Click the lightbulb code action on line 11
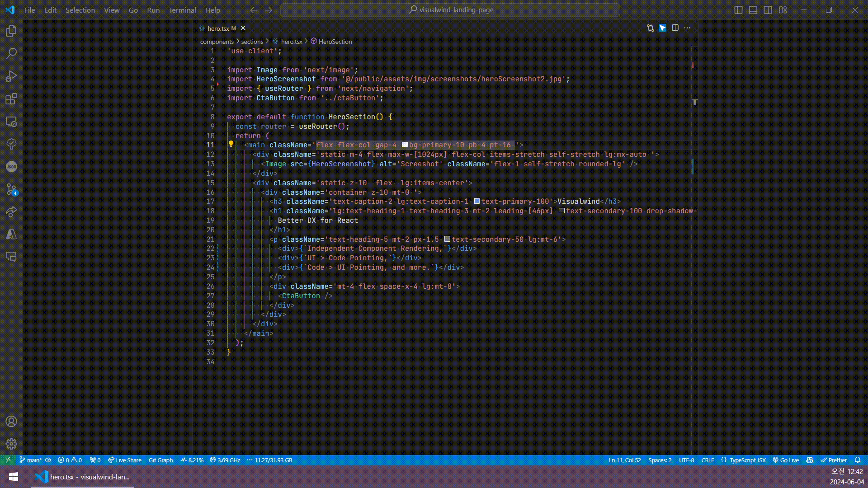 click(x=231, y=144)
